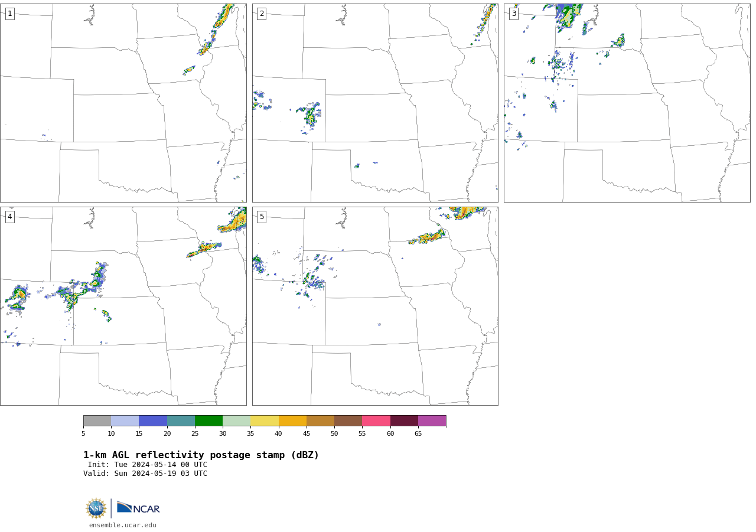Image resolution: width=756 pixels, height=532 pixels.
Task: Select the purple 65+ dBZ swatch
Action: (x=432, y=421)
